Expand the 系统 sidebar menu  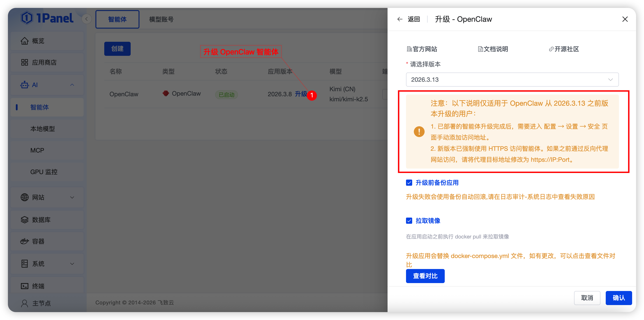point(72,264)
